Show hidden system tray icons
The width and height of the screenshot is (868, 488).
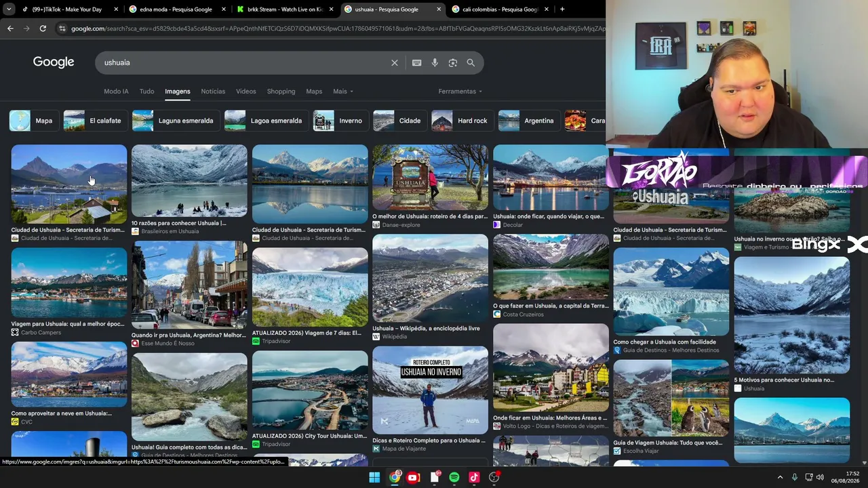[x=780, y=478]
